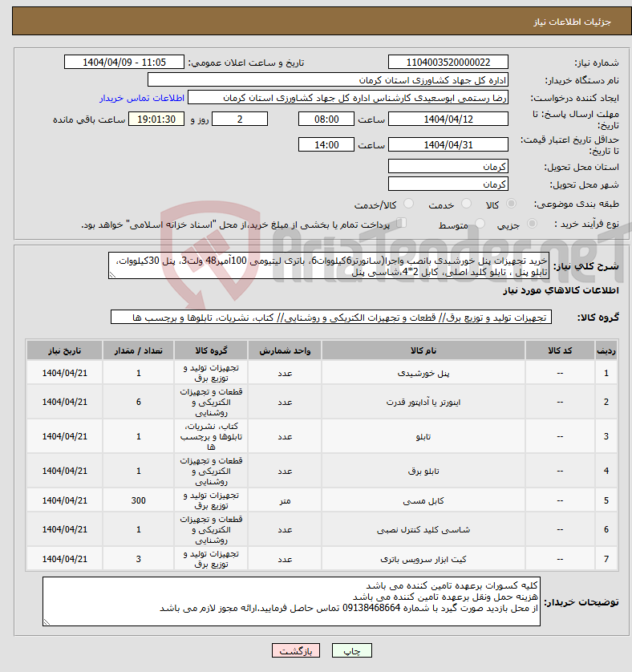Viewport: 632px width, 672px height.
Task: Click the تاریخ نیاز column header
Action: [64, 350]
